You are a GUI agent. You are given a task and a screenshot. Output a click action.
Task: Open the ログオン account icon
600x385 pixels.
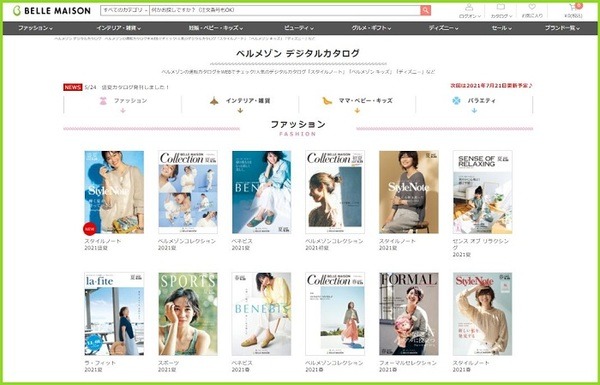click(x=470, y=11)
